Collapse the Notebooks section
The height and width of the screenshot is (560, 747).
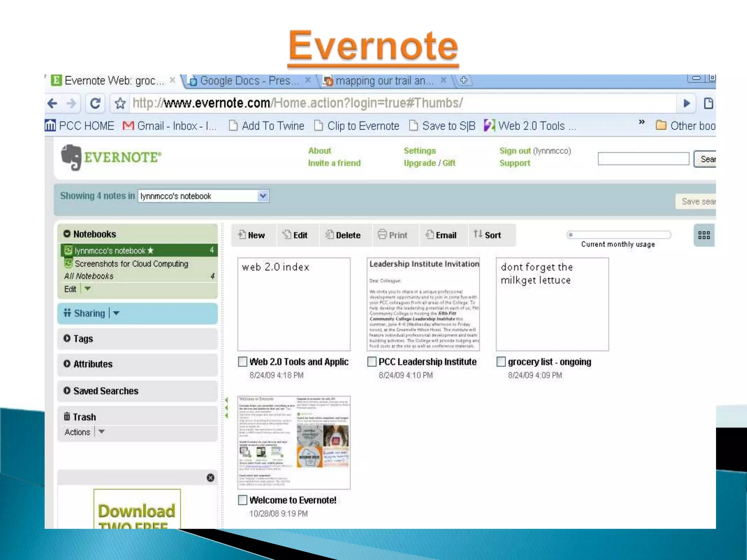(x=67, y=234)
